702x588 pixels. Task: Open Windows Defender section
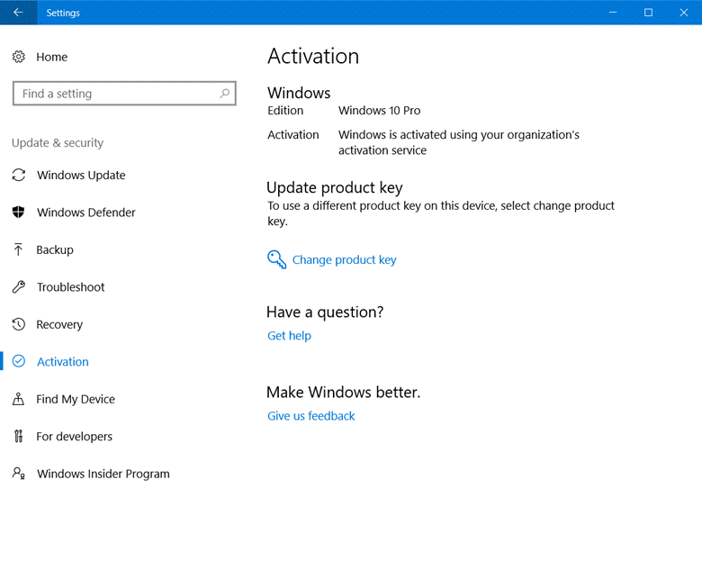coord(86,213)
